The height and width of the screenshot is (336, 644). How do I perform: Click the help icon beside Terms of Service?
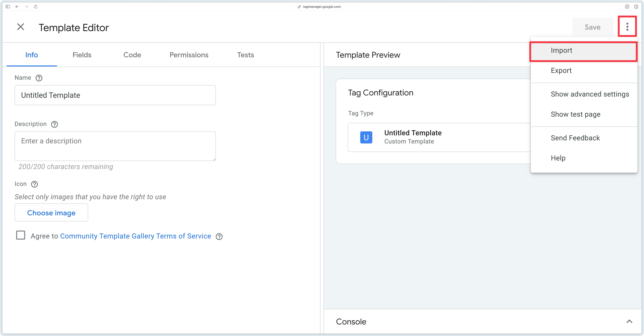[219, 236]
